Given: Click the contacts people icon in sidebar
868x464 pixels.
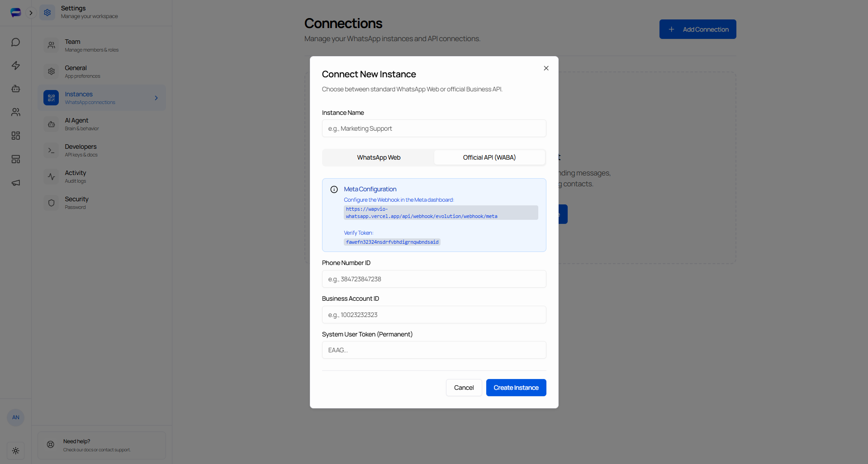Looking at the screenshot, I should pos(15,112).
